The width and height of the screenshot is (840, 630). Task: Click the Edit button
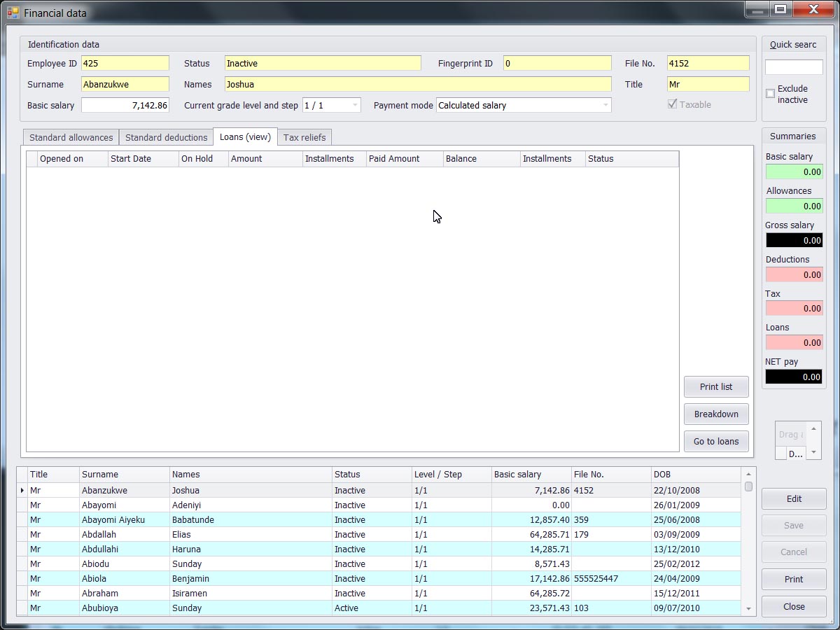click(x=794, y=498)
